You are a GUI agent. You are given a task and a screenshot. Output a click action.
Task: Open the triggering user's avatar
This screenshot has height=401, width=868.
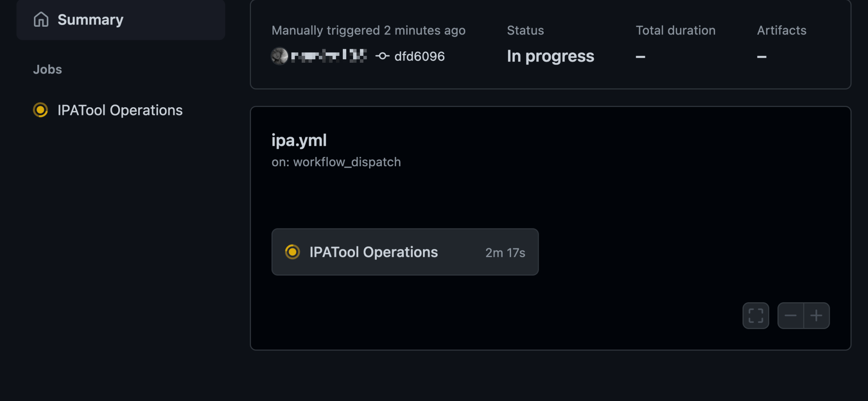pyautogui.click(x=278, y=56)
